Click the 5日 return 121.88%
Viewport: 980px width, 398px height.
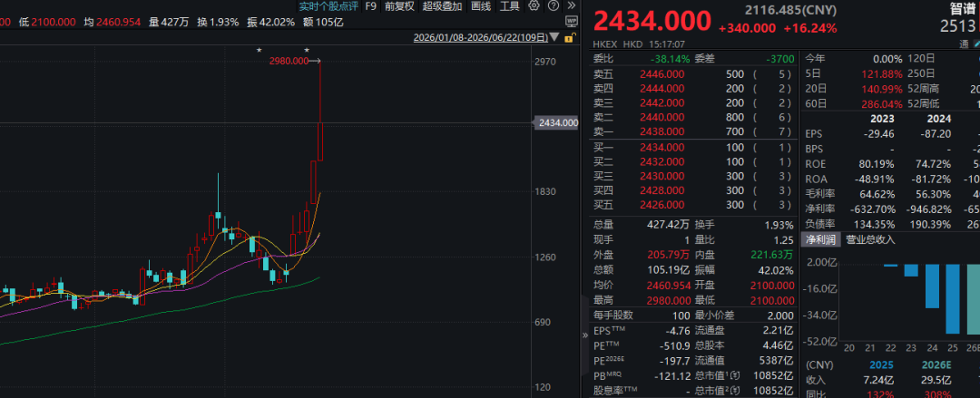coord(883,73)
